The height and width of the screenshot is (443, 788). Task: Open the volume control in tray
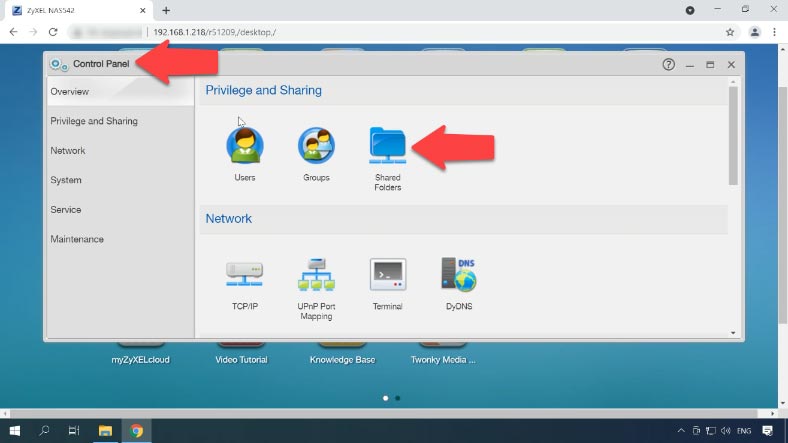point(726,430)
